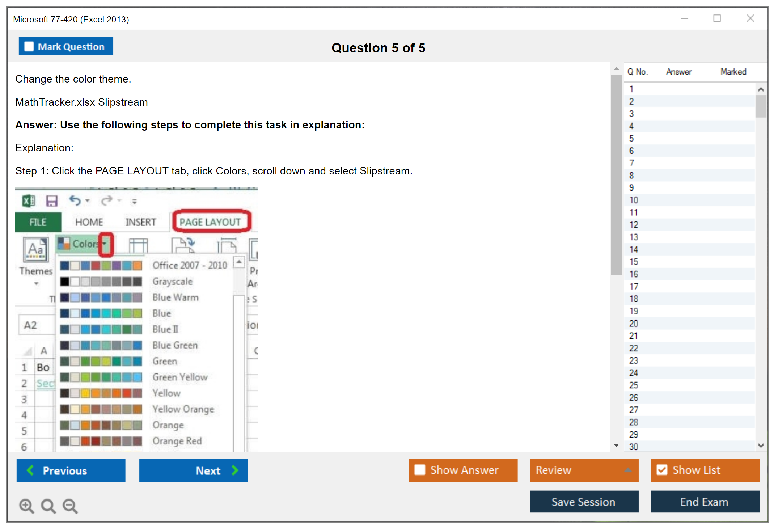Image resolution: width=778 pixels, height=532 pixels.
Task: Click the Excel logo icon
Action: click(29, 200)
